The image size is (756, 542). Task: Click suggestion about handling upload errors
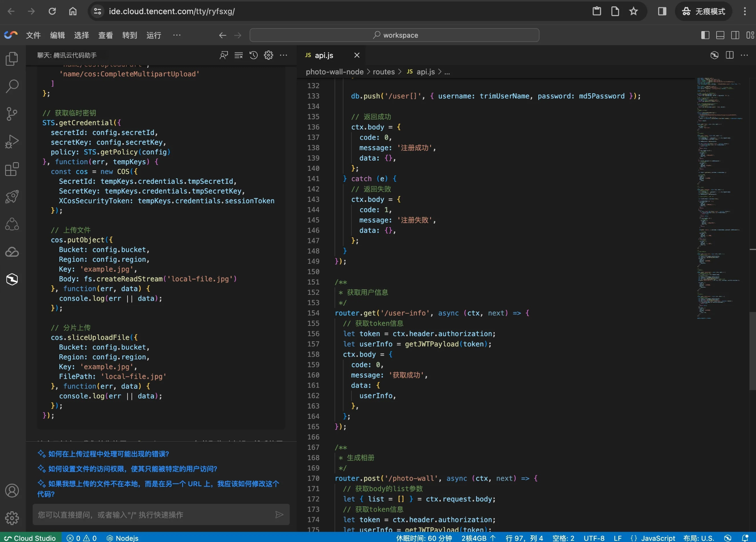pos(108,454)
